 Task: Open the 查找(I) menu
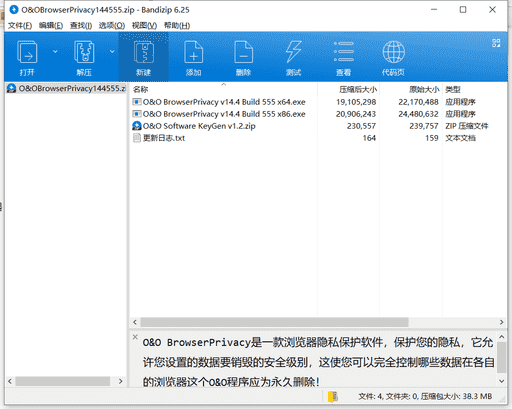click(81, 25)
